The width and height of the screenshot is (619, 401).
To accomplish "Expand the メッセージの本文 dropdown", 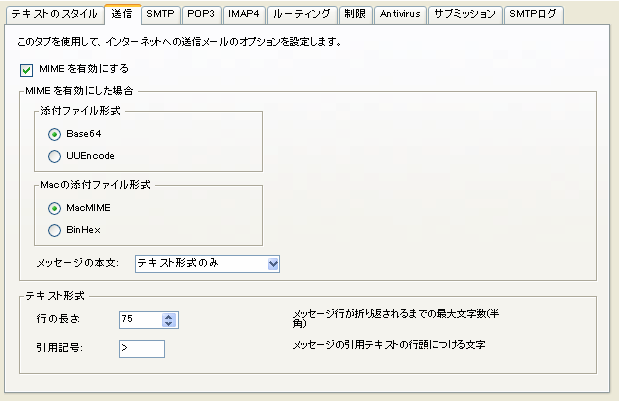I will pos(273,263).
